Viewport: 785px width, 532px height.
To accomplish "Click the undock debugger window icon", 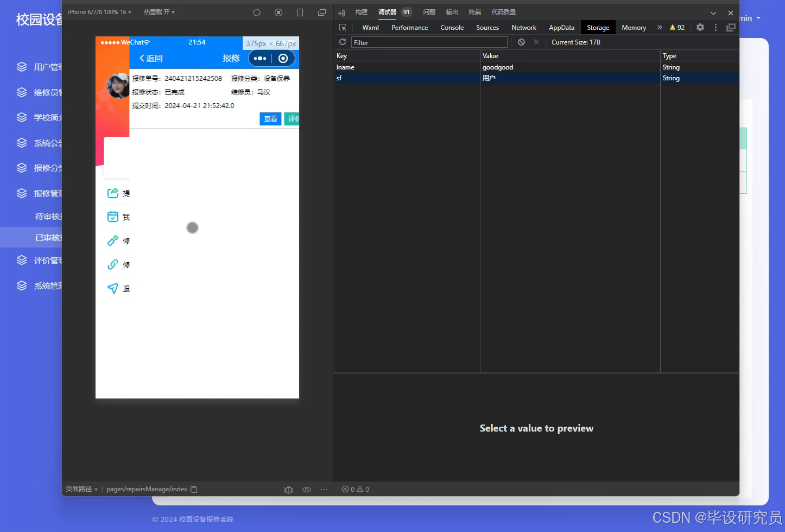I will pos(731,27).
